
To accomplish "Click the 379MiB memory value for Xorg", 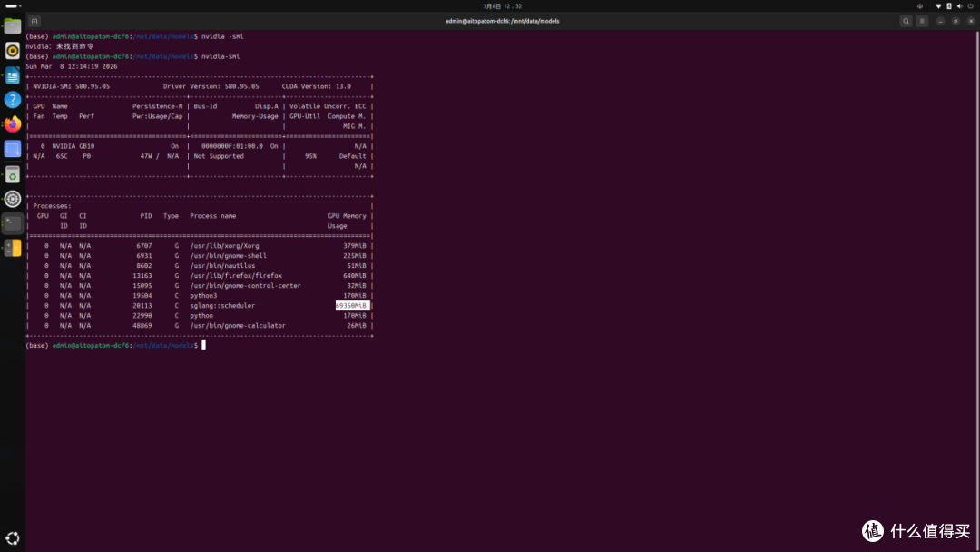I will point(355,246).
